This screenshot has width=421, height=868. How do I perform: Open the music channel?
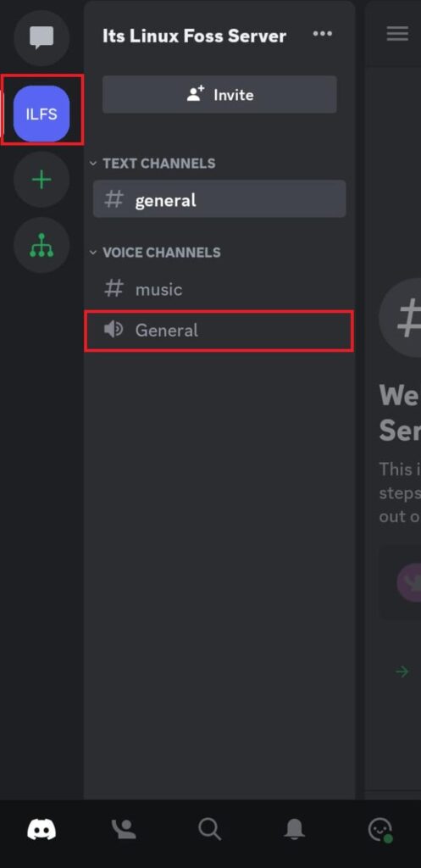(x=219, y=289)
